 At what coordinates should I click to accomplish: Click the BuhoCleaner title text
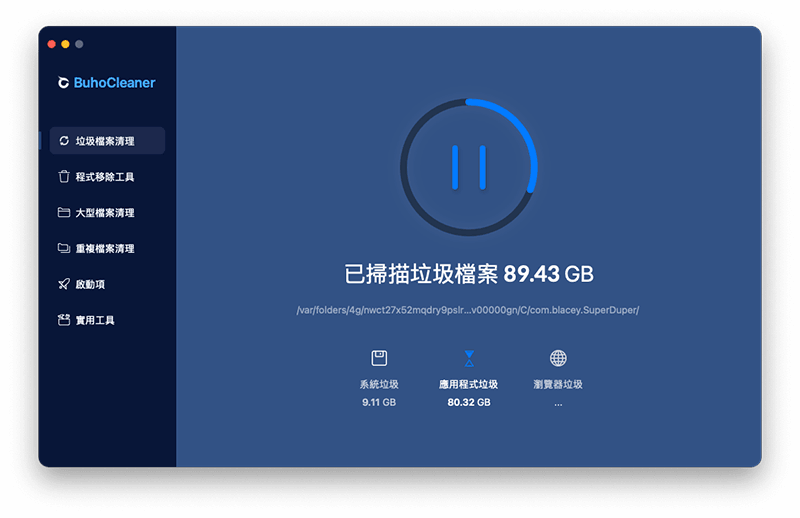pyautogui.click(x=114, y=83)
